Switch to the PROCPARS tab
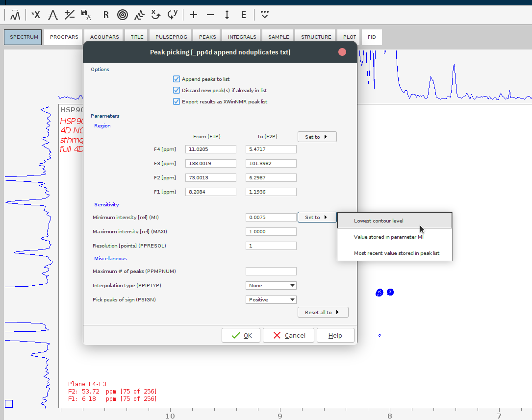The height and width of the screenshot is (420, 532). pyautogui.click(x=64, y=37)
